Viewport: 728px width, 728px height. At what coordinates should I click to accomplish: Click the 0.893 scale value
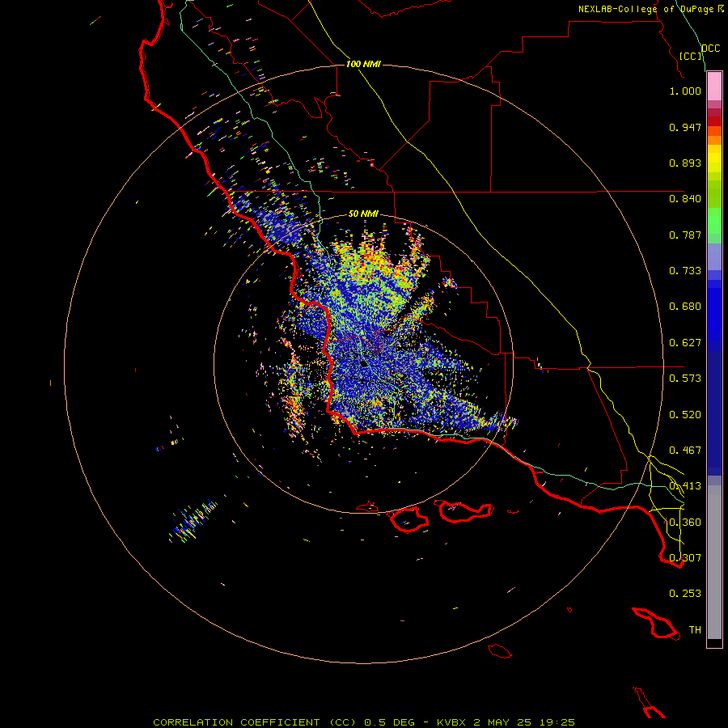tap(685, 163)
